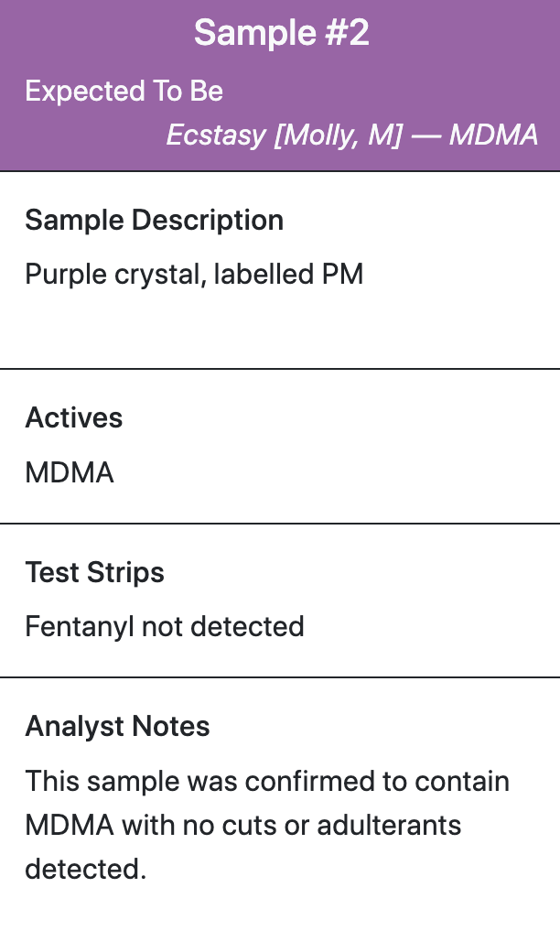Click the Analyst Notes heading
Viewport: 560px width, 952px height.
117,726
